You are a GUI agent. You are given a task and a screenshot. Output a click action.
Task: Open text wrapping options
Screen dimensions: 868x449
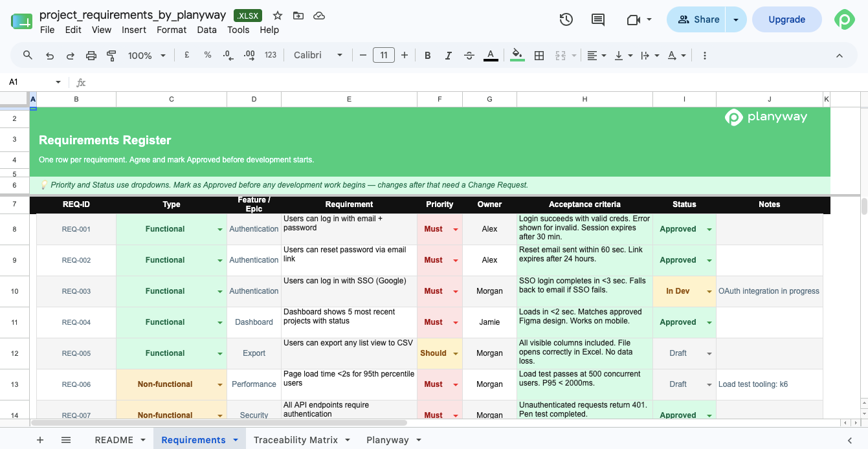pos(649,56)
